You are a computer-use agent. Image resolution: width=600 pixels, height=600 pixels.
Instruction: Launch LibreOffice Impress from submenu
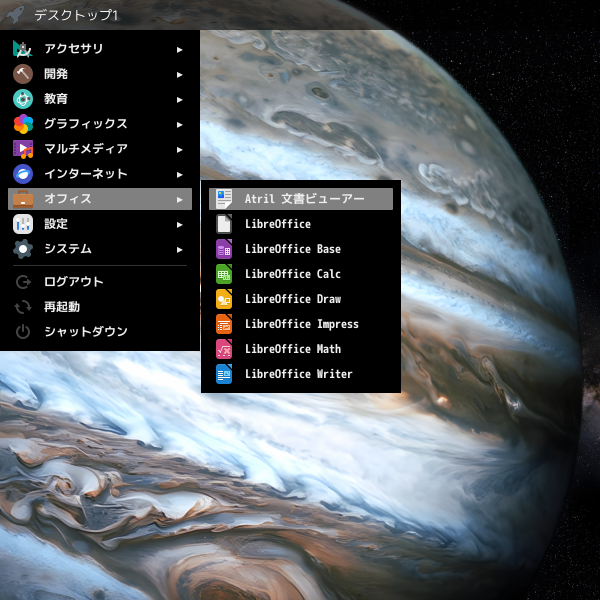[301, 324]
